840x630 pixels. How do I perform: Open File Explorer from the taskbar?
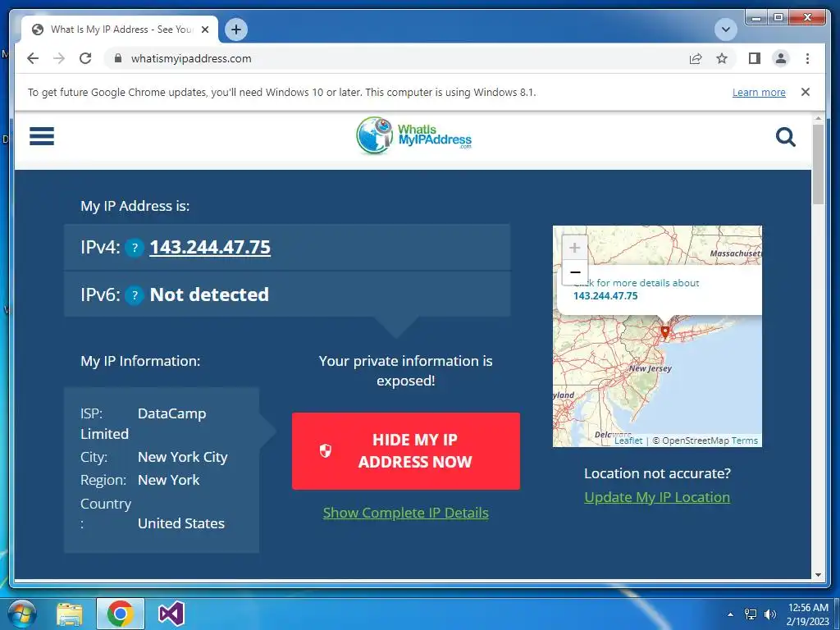70,614
